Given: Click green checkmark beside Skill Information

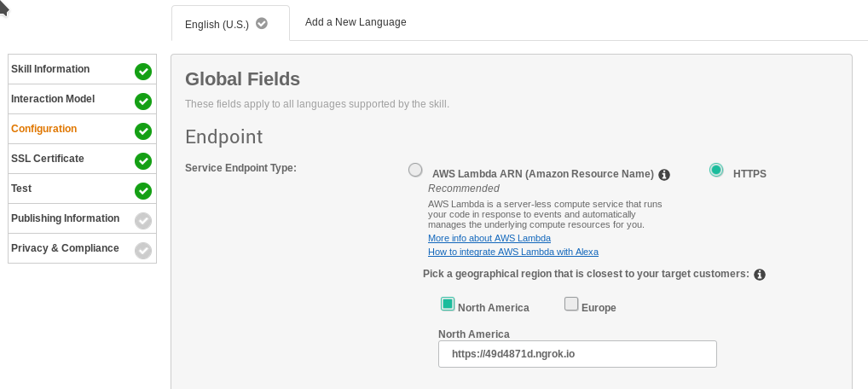Looking at the screenshot, I should click(x=143, y=72).
